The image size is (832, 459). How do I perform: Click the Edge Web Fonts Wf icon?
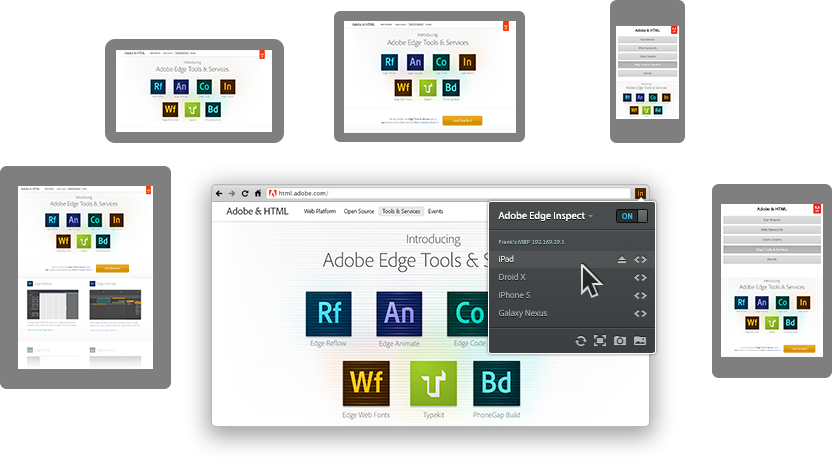tap(366, 383)
